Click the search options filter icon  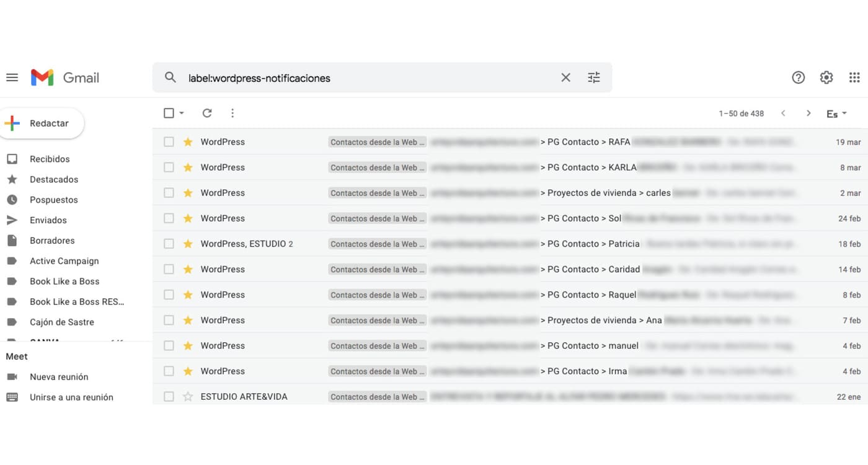click(x=593, y=77)
